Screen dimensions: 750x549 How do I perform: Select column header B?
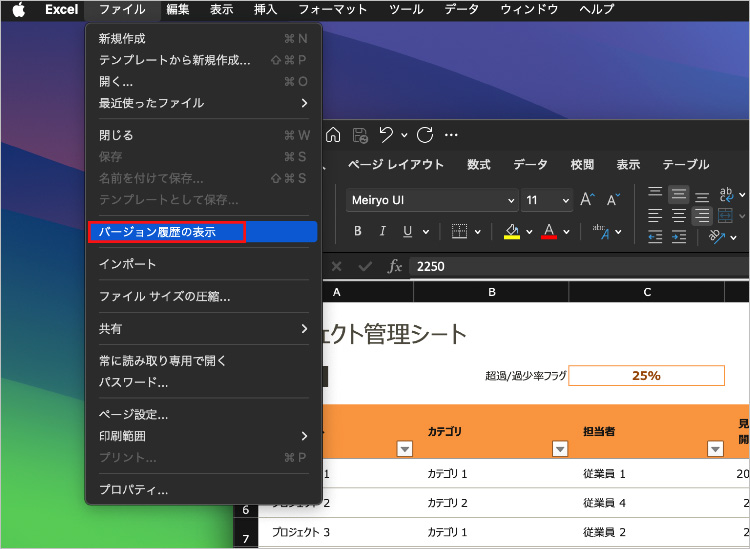pyautogui.click(x=491, y=292)
